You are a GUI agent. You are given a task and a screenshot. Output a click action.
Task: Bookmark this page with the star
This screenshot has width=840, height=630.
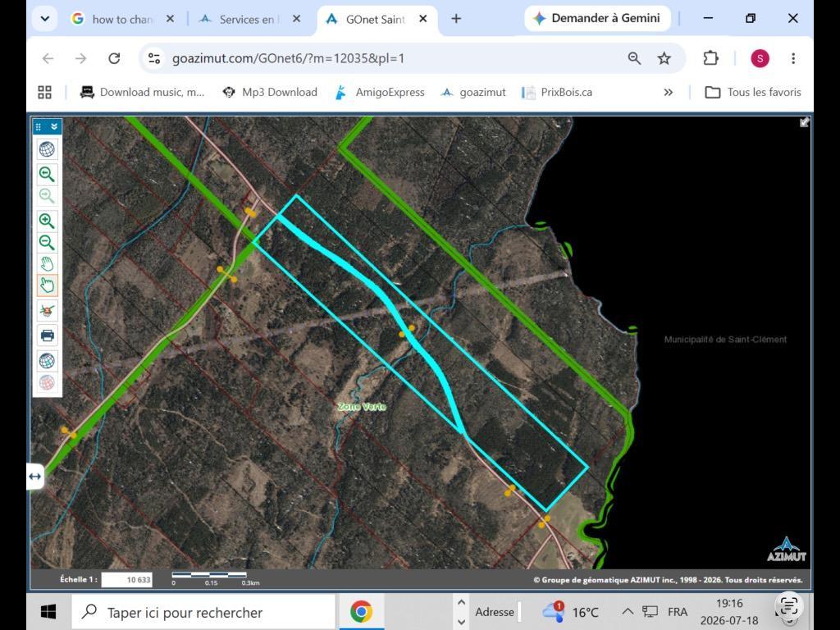click(x=664, y=58)
